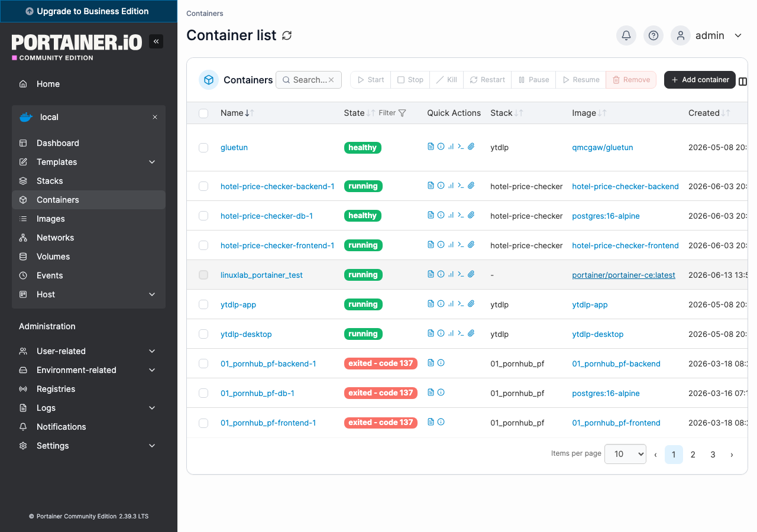Open the admin user dropdown
757x532 pixels.
click(x=707, y=35)
